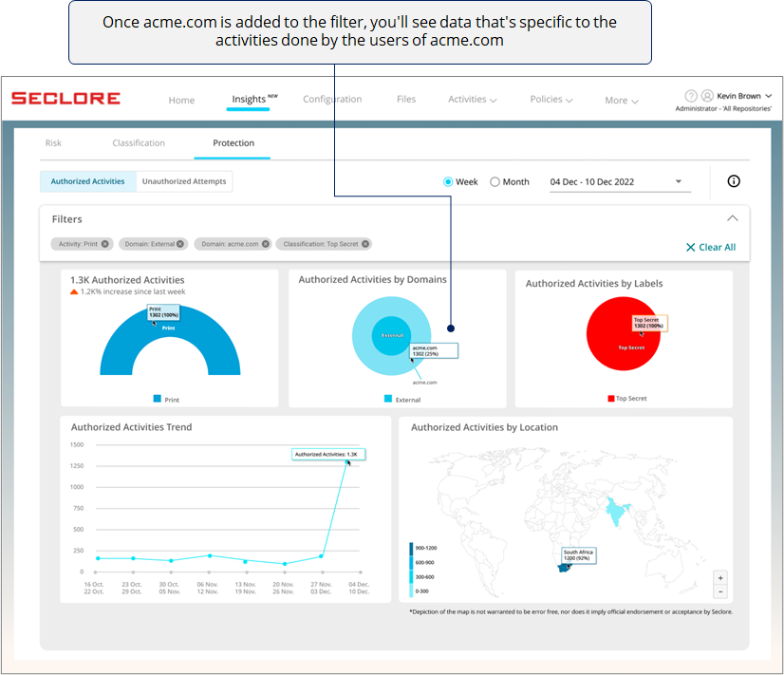Click Authorized Activities by Labels title

(594, 284)
